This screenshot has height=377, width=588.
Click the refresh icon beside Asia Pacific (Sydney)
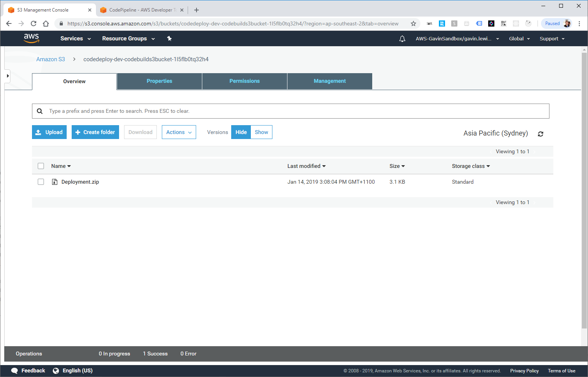[x=541, y=134]
